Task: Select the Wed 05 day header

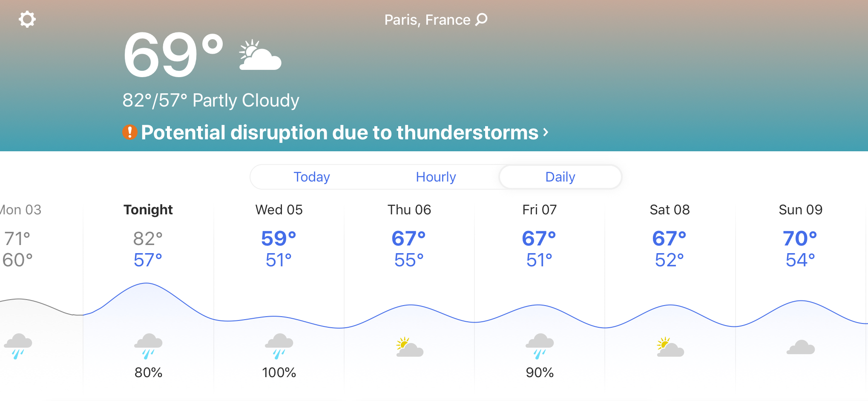Action: 279,210
